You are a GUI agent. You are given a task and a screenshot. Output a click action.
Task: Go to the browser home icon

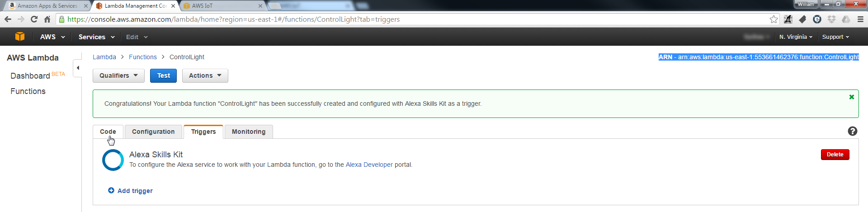click(x=47, y=19)
